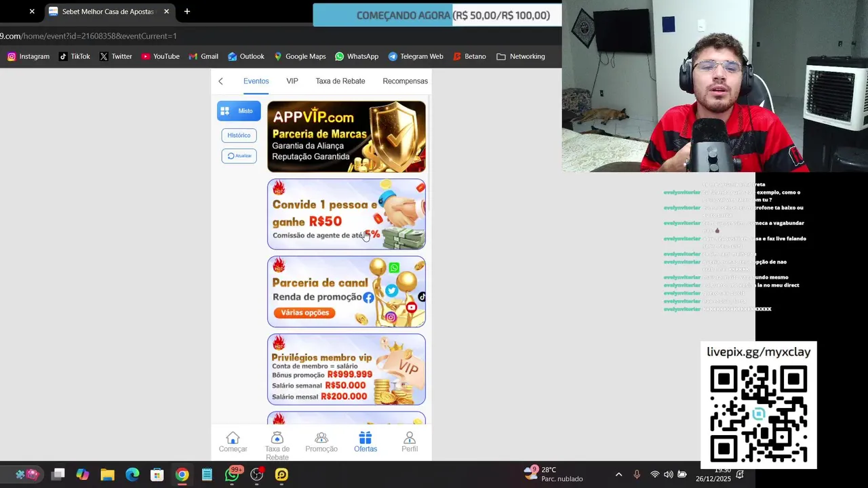Open Promoção in the bottom navigation
This screenshot has width=868, height=488.
coord(321,443)
